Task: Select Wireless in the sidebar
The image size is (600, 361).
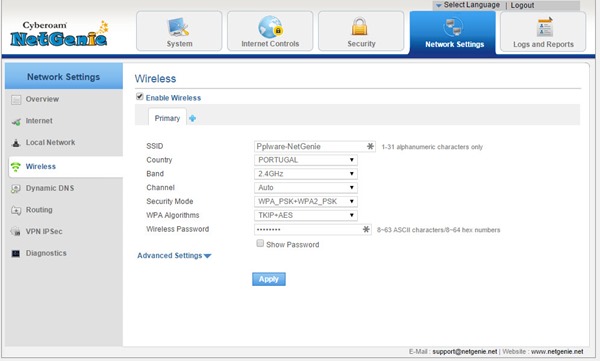Action: pos(41,167)
